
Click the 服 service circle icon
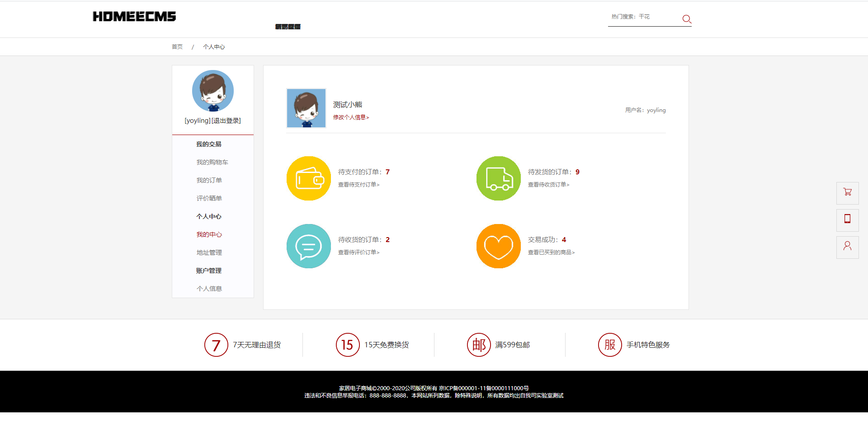(610, 345)
